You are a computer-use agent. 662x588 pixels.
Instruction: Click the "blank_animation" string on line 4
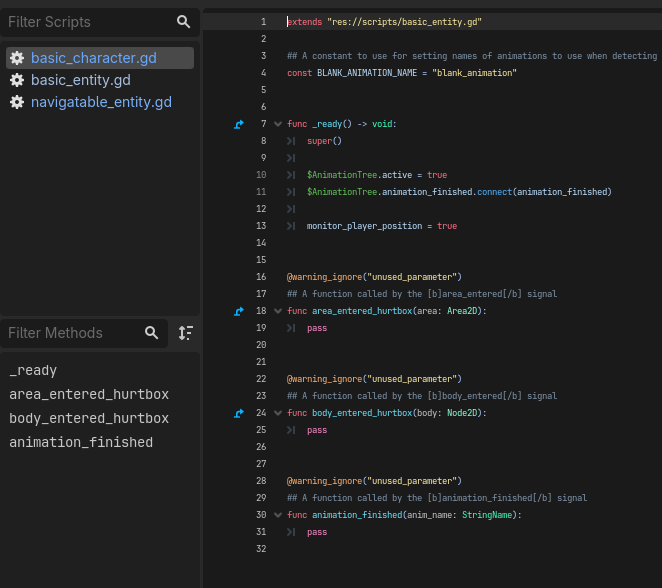(474, 73)
